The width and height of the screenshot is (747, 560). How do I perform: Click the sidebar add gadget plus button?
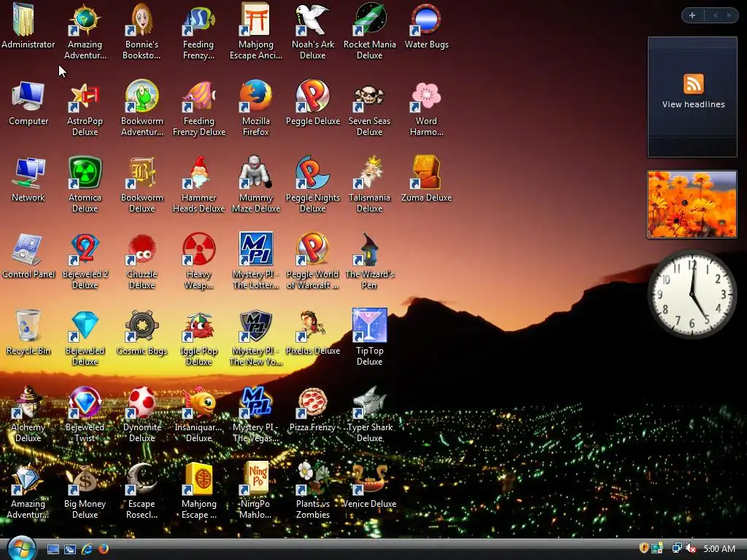coord(692,15)
